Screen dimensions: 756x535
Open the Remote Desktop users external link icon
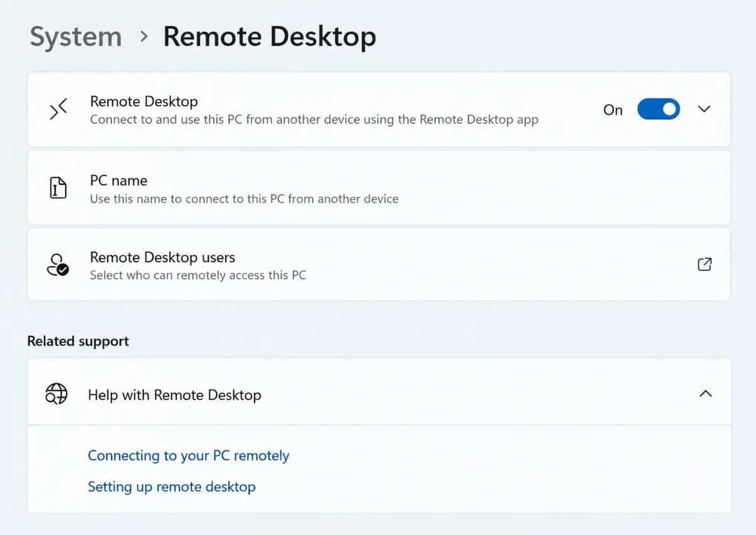point(705,264)
